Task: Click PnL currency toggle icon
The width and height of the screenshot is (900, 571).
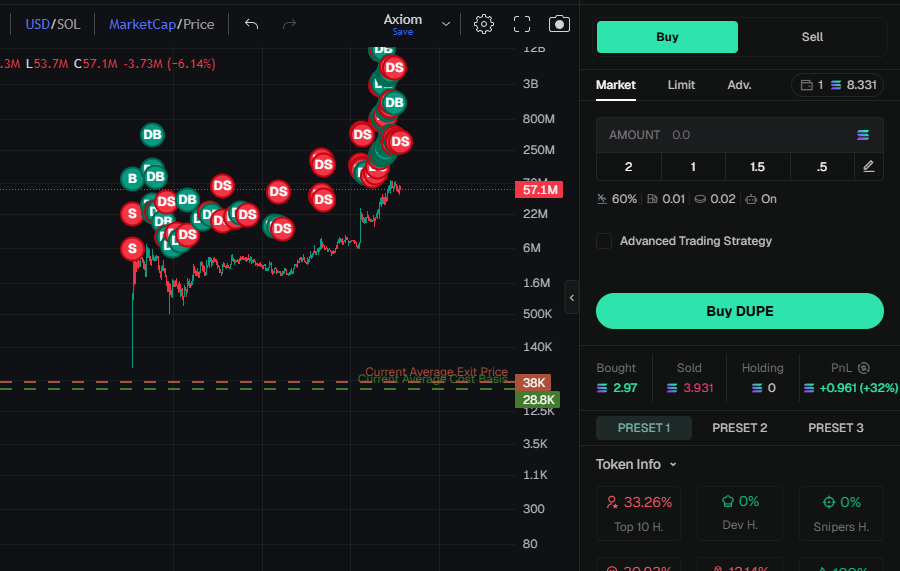Action: pos(864,368)
